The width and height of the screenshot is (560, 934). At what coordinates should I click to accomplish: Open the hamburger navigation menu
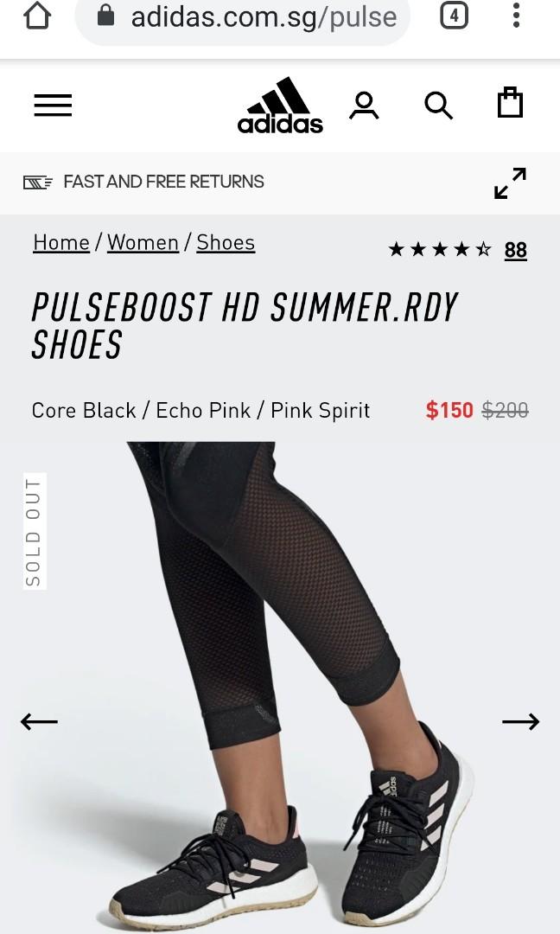[x=53, y=106]
